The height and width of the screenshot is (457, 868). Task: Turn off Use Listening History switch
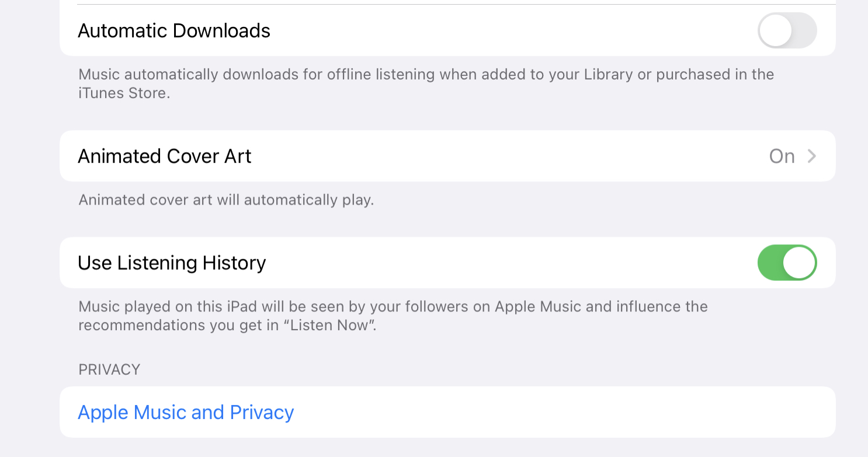(x=786, y=262)
